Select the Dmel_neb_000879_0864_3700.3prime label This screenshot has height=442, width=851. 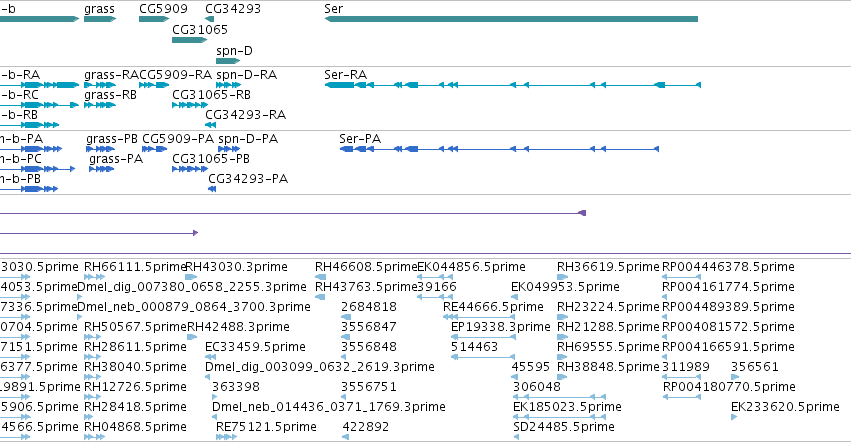(194, 306)
